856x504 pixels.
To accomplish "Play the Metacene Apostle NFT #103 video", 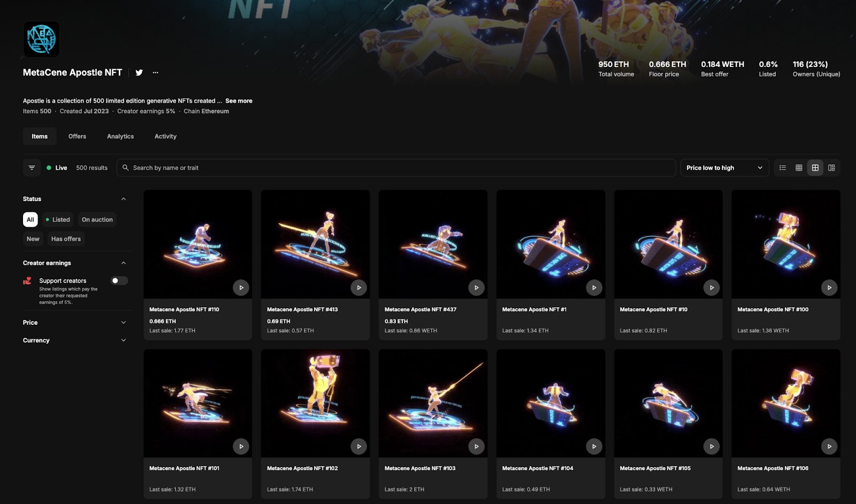I will pyautogui.click(x=476, y=446).
